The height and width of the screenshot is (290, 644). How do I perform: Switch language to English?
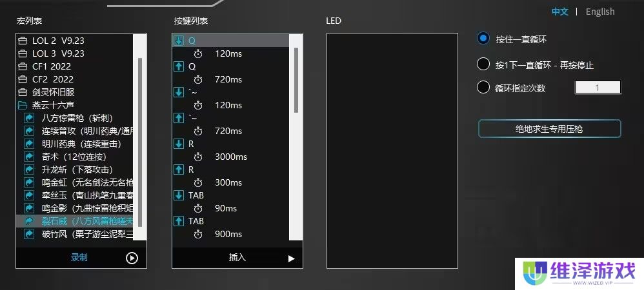(x=600, y=12)
